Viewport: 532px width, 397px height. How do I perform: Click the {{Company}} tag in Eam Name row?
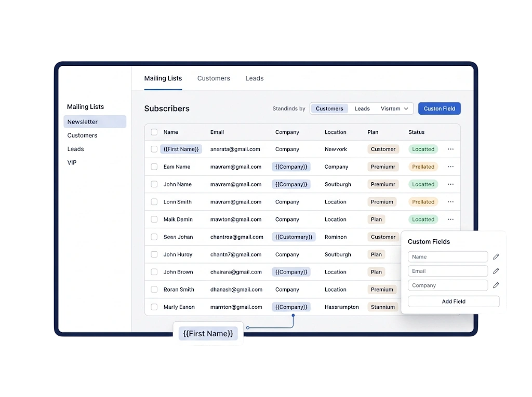(x=291, y=167)
